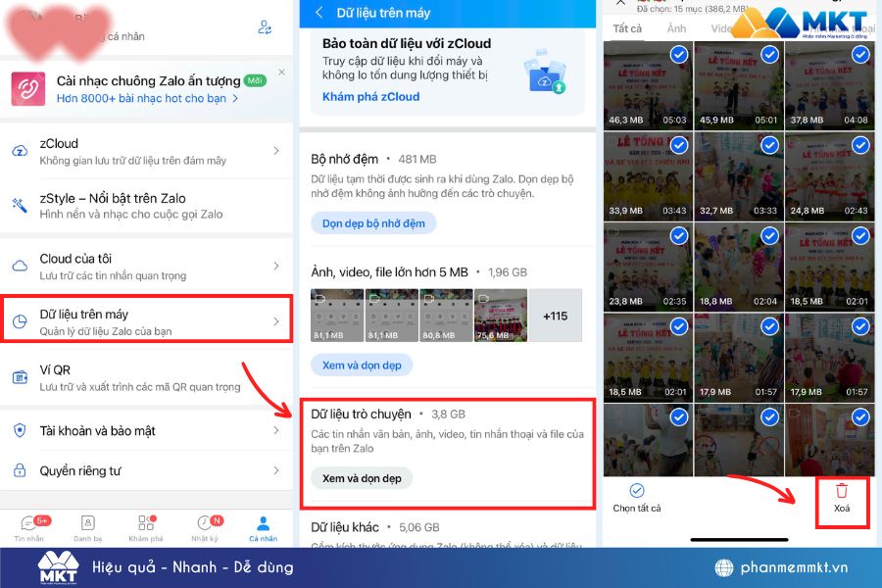Click the Tài khoản và bảo mật shield icon
This screenshot has height=588, width=882.
coord(20,430)
